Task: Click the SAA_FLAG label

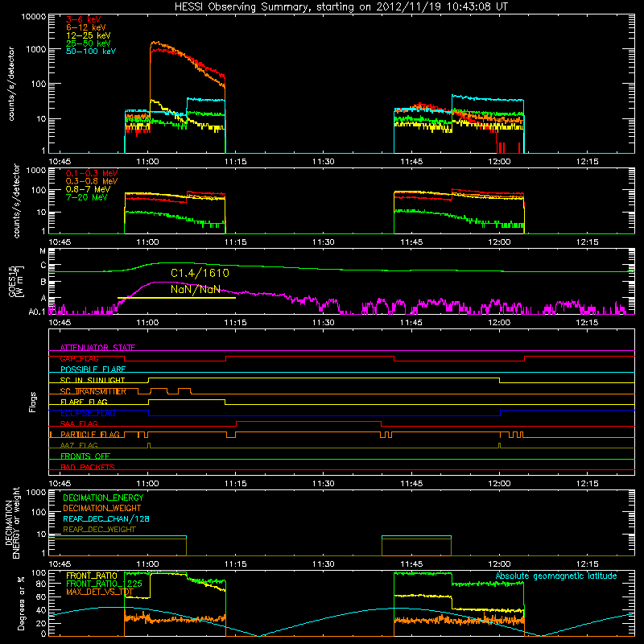Action: pos(79,424)
